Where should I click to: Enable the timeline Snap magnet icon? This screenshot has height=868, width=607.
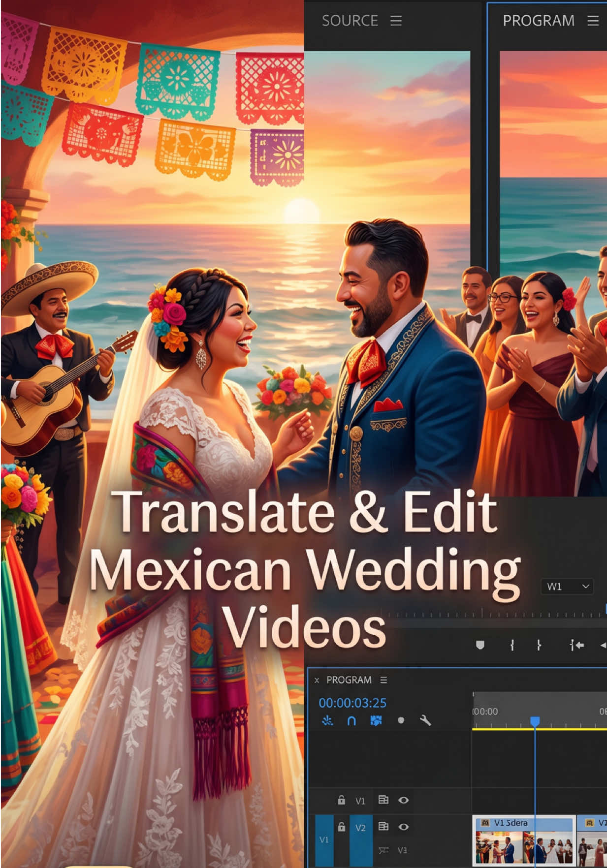point(351,721)
